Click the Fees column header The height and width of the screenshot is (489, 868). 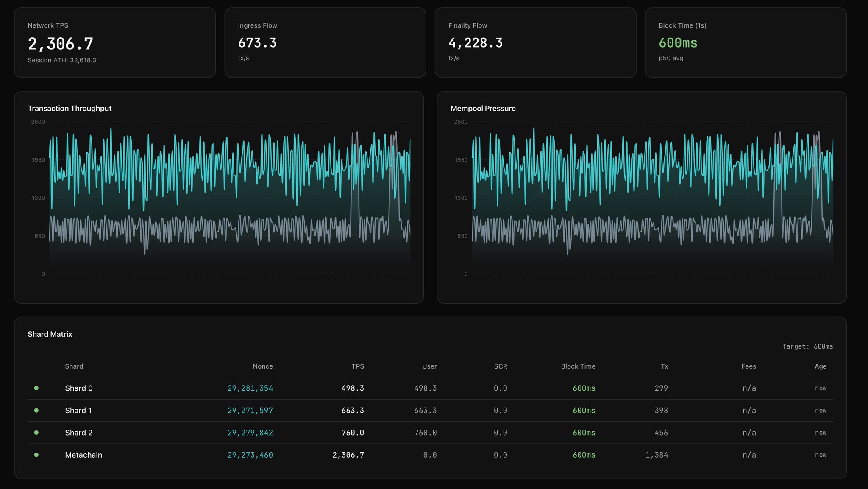pos(748,366)
